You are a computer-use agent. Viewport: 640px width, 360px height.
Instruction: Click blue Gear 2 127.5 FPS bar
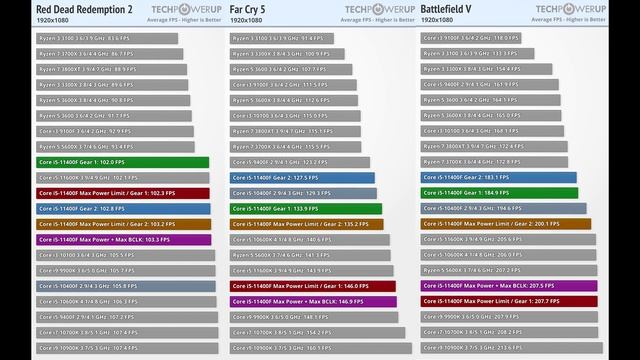(302, 178)
